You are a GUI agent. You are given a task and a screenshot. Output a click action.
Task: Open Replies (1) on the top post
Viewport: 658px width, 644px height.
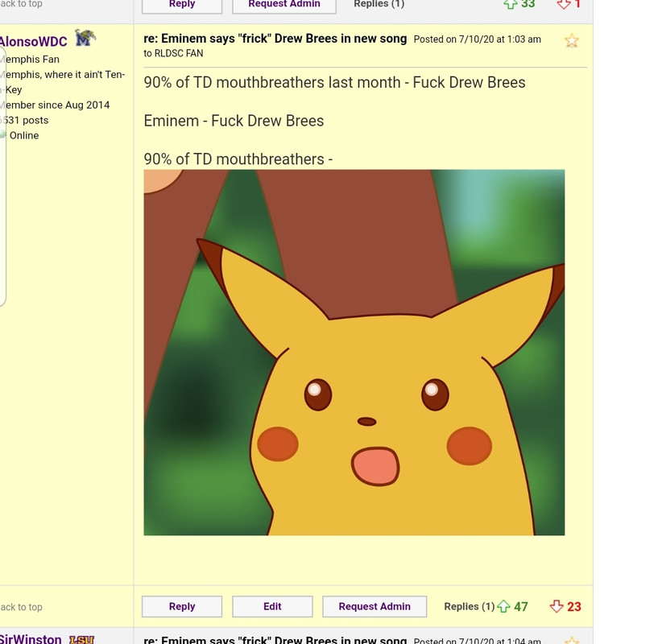[x=379, y=4]
